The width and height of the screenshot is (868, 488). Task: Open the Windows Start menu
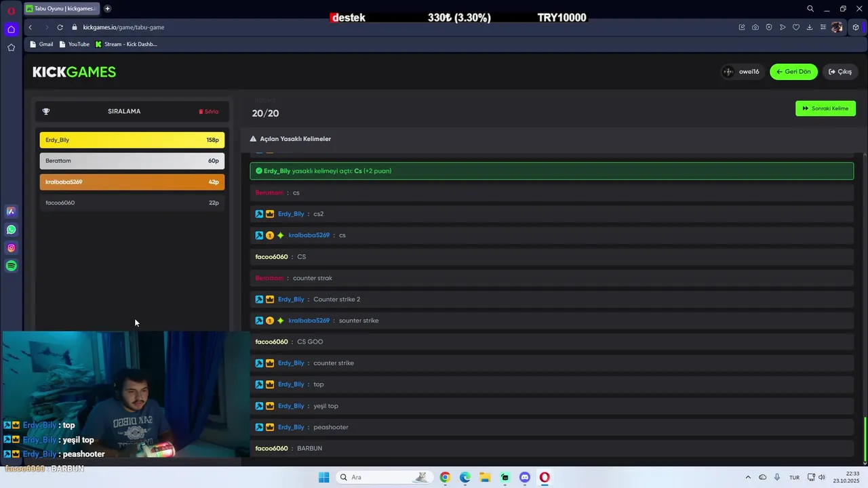pos(324,477)
